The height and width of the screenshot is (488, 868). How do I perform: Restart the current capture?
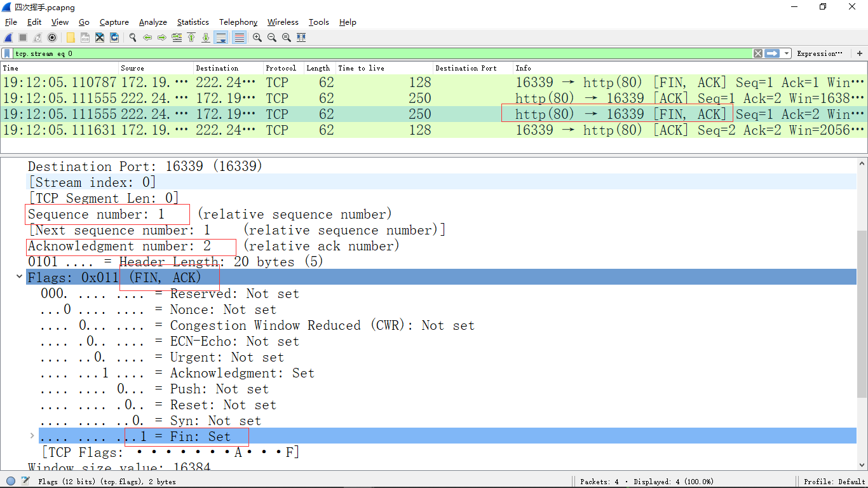37,37
